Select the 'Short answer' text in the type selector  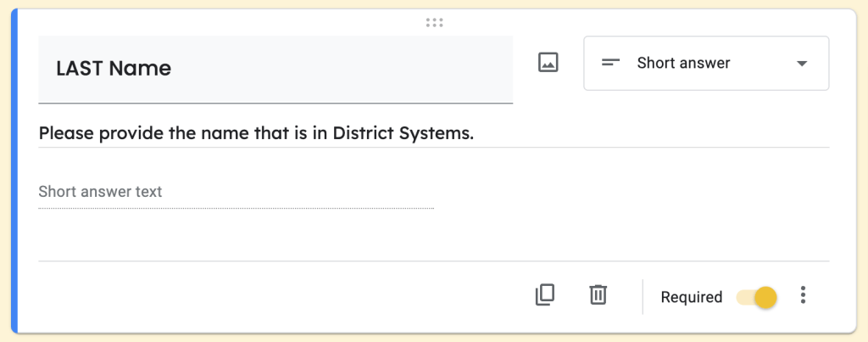click(683, 63)
